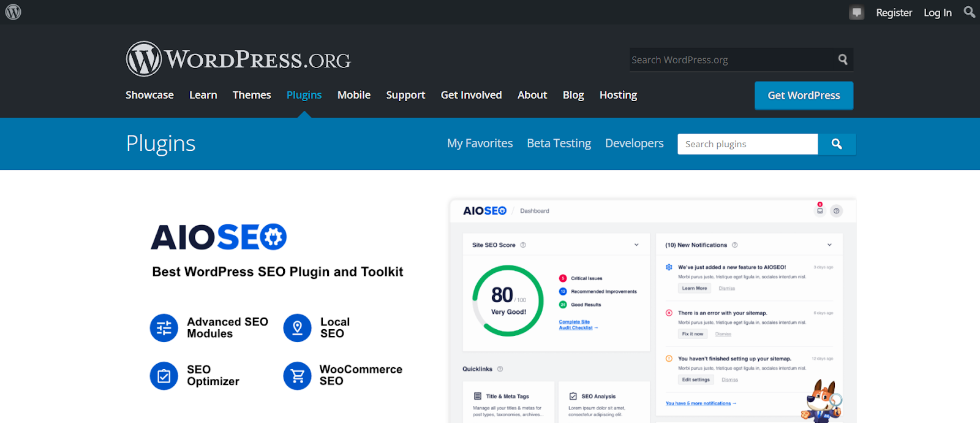Click the Get WordPress button

(x=804, y=96)
